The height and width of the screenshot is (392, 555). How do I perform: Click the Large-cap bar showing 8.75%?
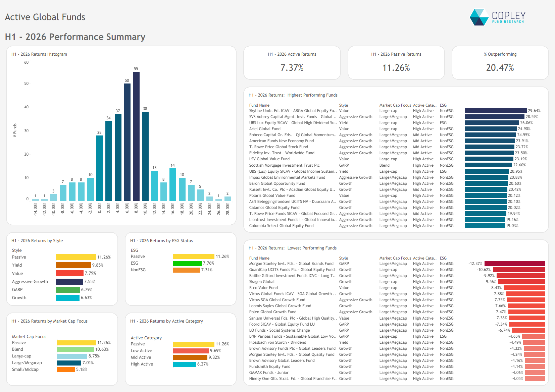72,356
